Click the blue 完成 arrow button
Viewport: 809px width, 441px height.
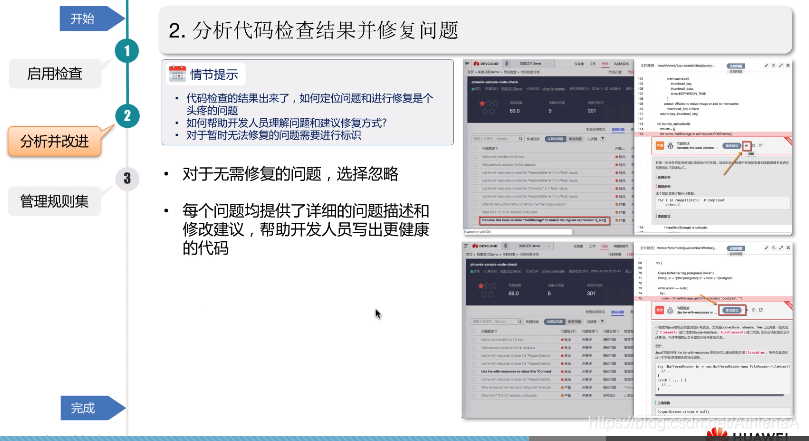coord(92,408)
